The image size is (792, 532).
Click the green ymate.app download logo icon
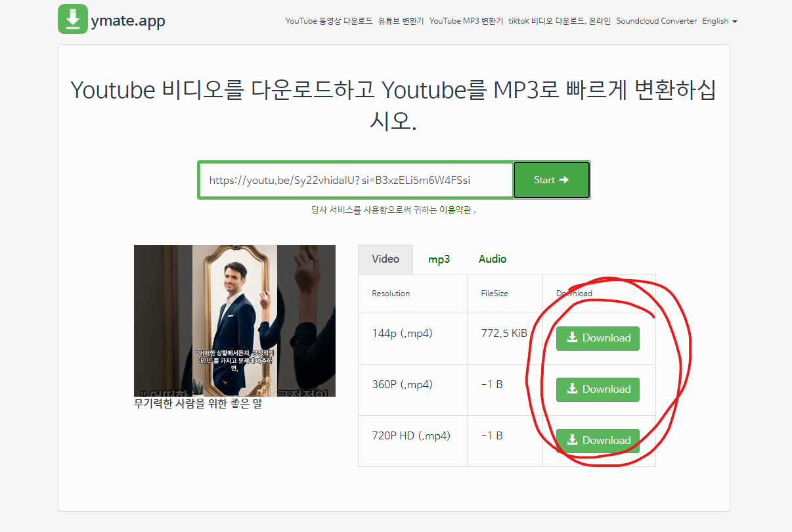pos(73,19)
